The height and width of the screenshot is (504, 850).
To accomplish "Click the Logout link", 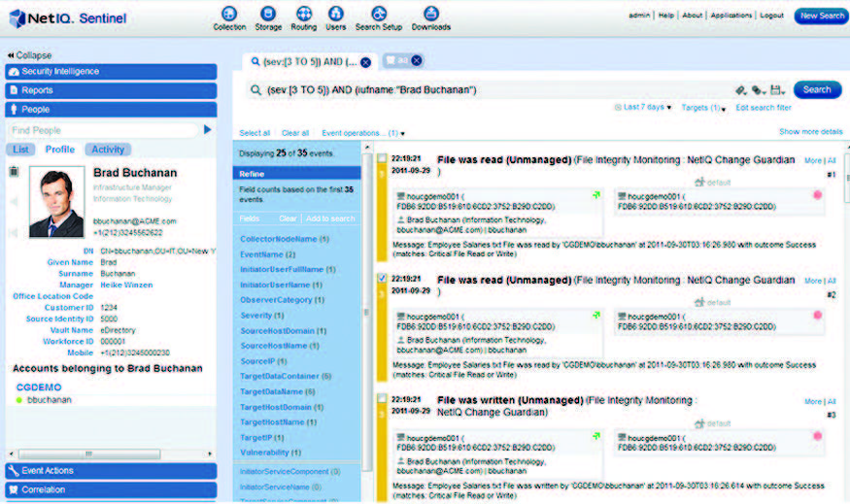I will 772,16.
